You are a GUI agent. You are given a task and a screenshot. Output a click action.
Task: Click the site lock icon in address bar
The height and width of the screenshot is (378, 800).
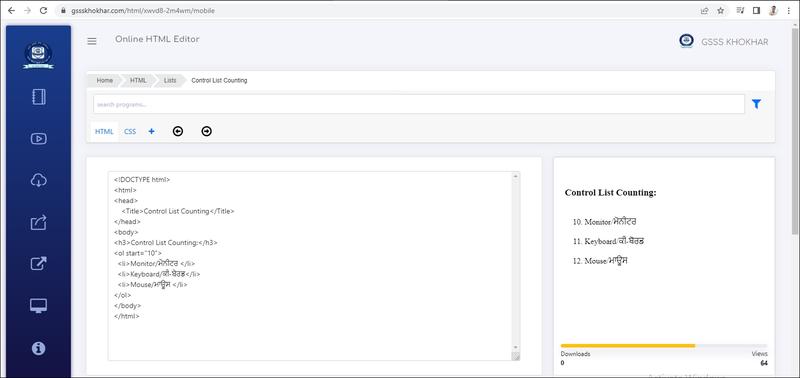63,10
